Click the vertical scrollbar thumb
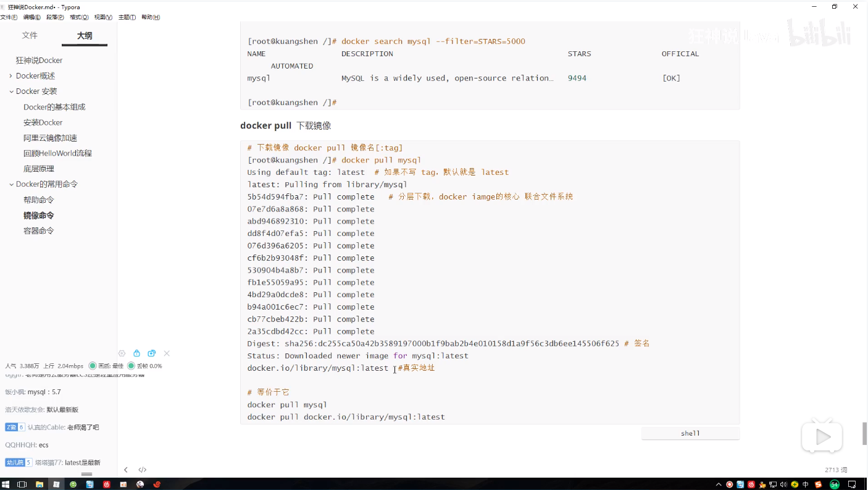This screenshot has width=868, height=490. pos(865,433)
